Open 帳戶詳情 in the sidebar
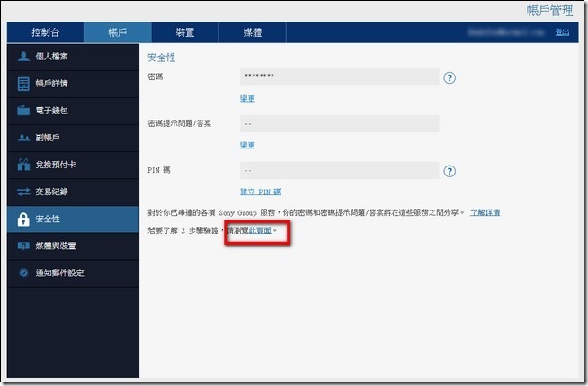Screen dimensions: 588x386 pos(73,84)
